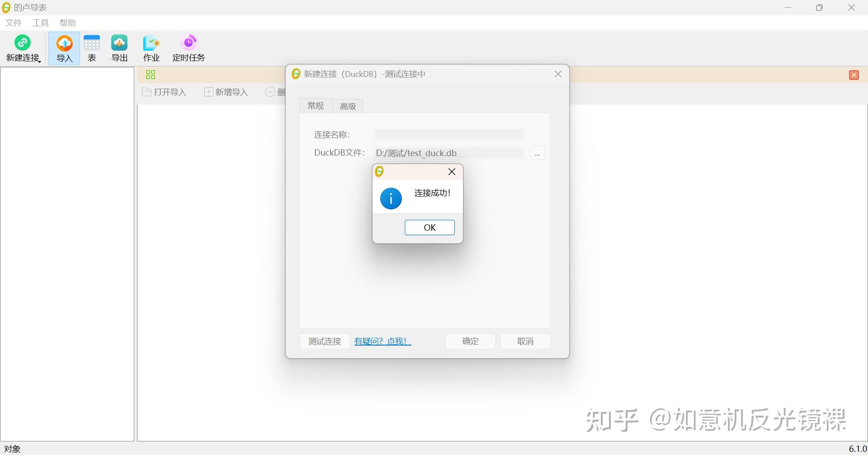Switch to the 高级 tab
The height and width of the screenshot is (455, 868).
pyautogui.click(x=347, y=105)
